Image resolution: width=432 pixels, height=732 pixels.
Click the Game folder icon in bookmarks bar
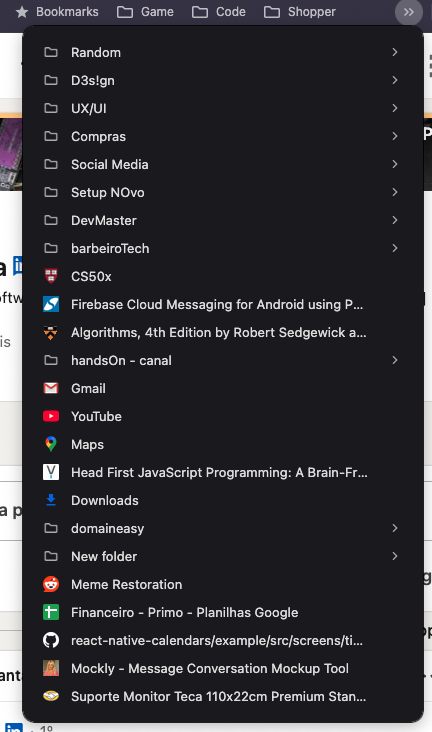[125, 12]
